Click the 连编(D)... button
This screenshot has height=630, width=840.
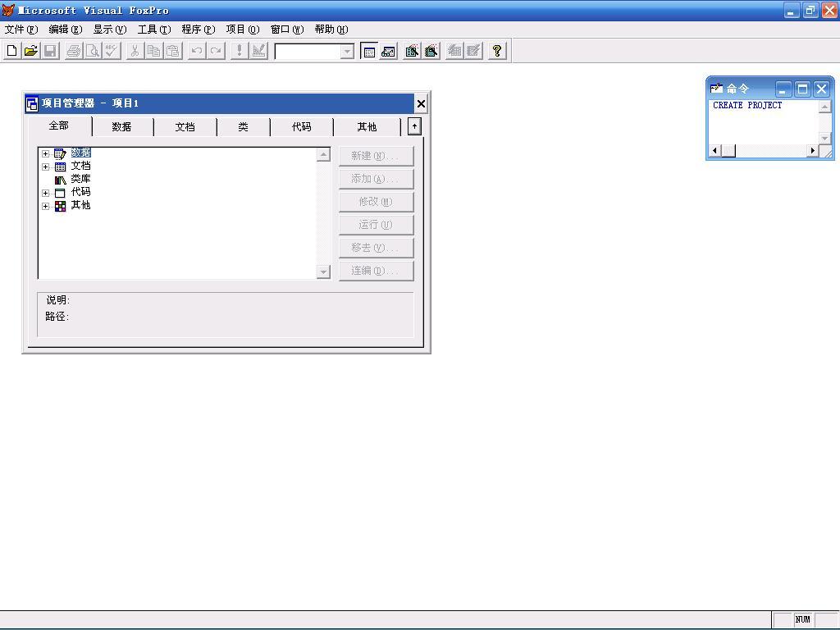pyautogui.click(x=376, y=271)
